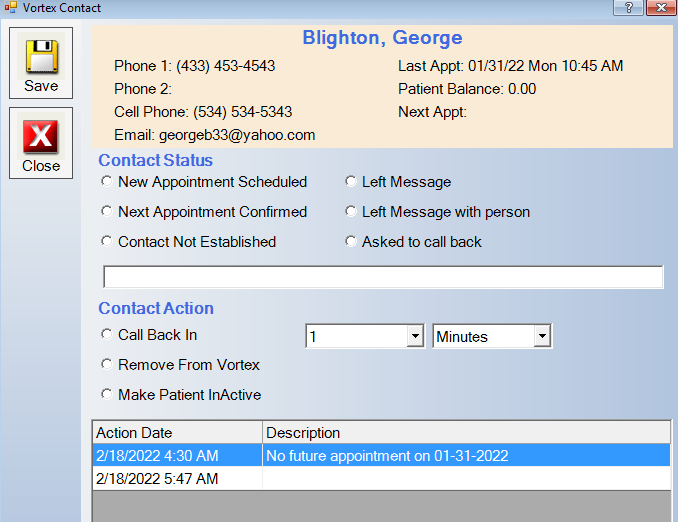This screenshot has height=522, width=678.
Task: Click the contact status notes text field
Action: pos(383,277)
